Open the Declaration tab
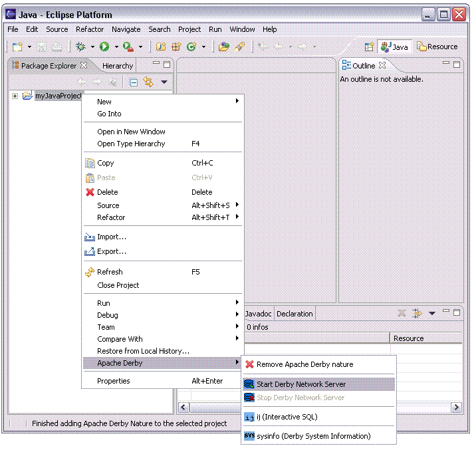 pyautogui.click(x=295, y=314)
